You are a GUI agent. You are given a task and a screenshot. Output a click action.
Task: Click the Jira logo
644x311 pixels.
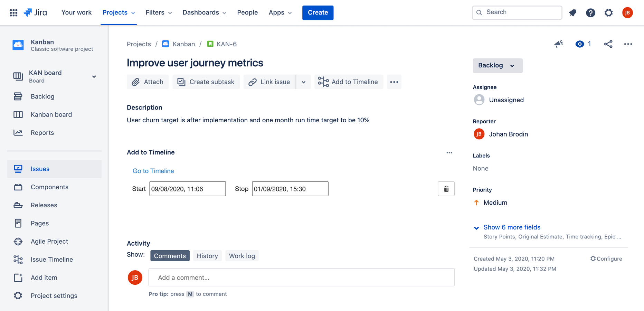(35, 13)
